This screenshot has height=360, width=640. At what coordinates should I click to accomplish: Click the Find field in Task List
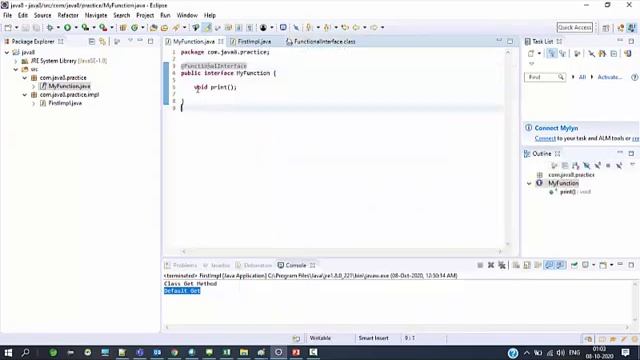(x=544, y=77)
